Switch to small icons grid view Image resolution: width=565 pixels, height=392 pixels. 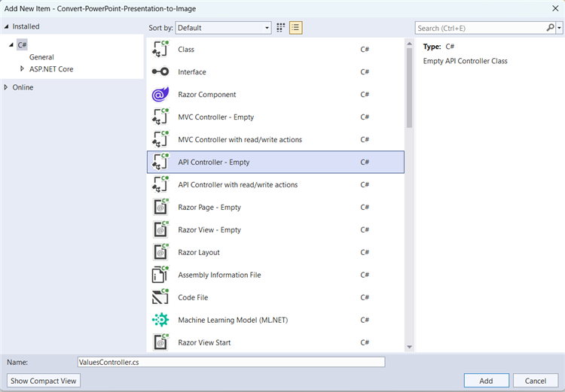pos(281,28)
